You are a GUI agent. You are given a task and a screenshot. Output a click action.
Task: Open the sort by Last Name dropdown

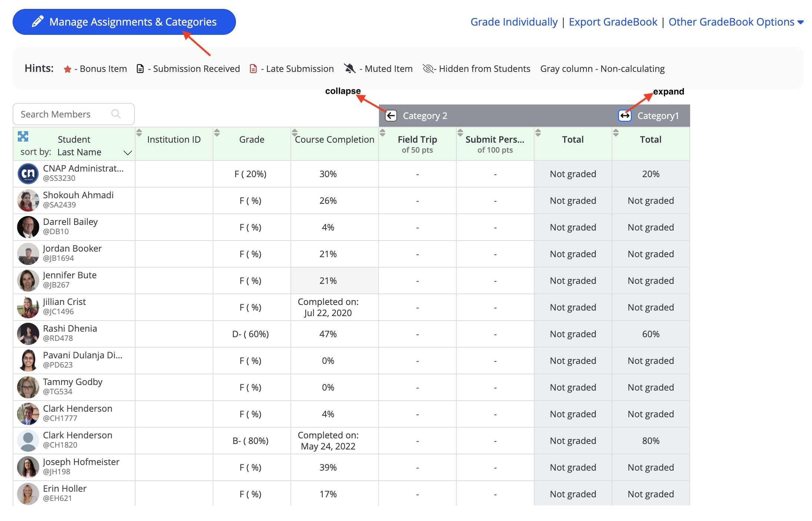coord(94,152)
